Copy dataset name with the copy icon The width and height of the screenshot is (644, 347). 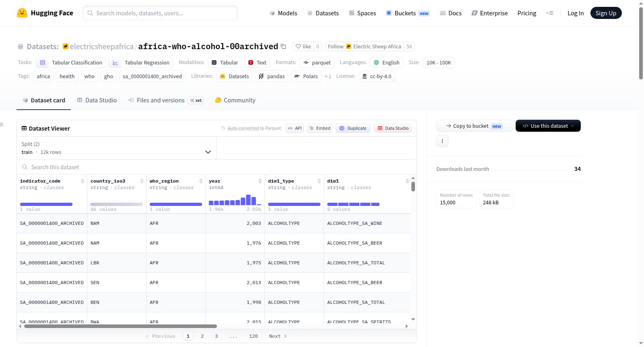pos(283,46)
